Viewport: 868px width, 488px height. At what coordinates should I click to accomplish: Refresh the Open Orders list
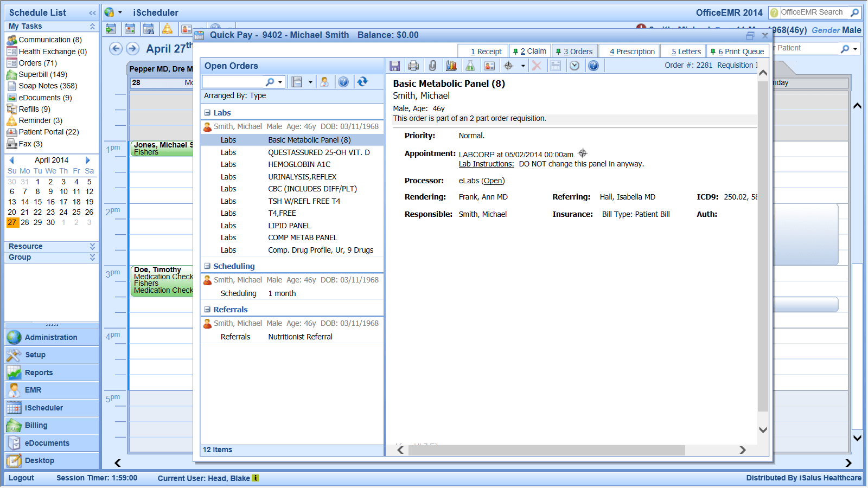click(x=362, y=82)
